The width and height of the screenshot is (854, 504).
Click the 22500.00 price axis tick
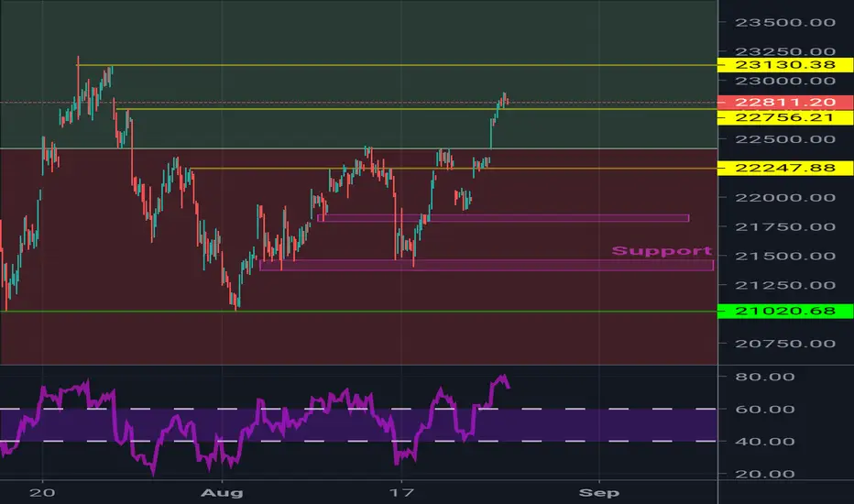(x=785, y=139)
